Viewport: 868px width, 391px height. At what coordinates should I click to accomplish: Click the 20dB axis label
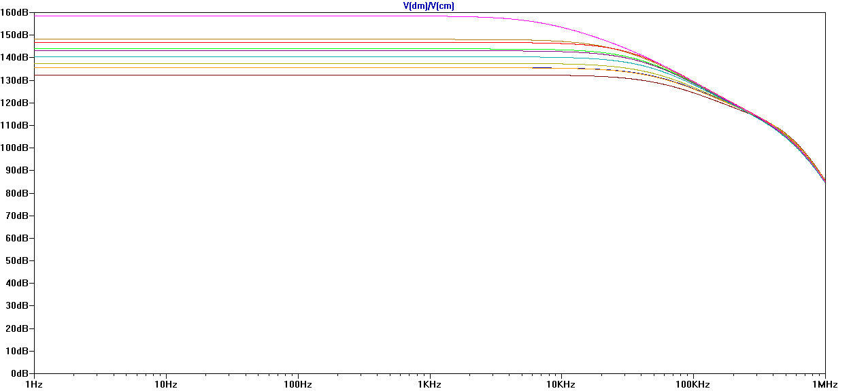coord(17,328)
